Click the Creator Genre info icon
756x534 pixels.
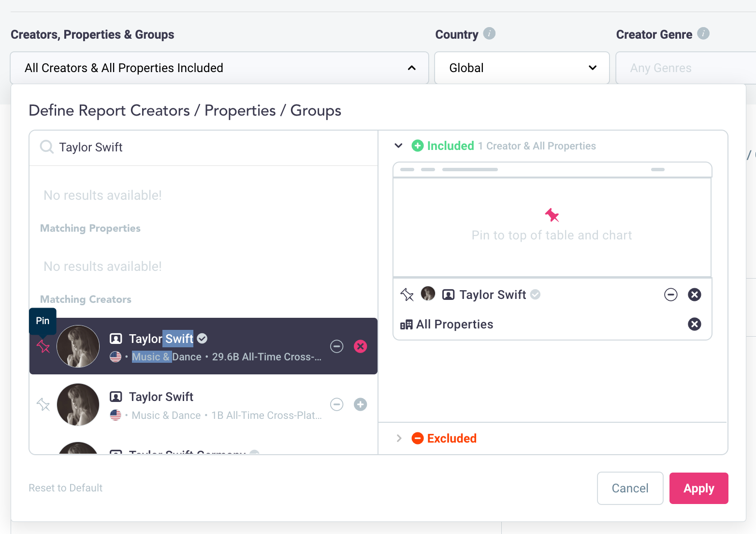(703, 34)
